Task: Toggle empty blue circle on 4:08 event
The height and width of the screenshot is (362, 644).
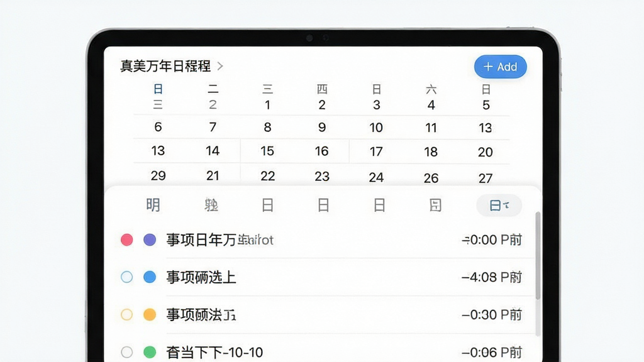Action: pyautogui.click(x=127, y=277)
